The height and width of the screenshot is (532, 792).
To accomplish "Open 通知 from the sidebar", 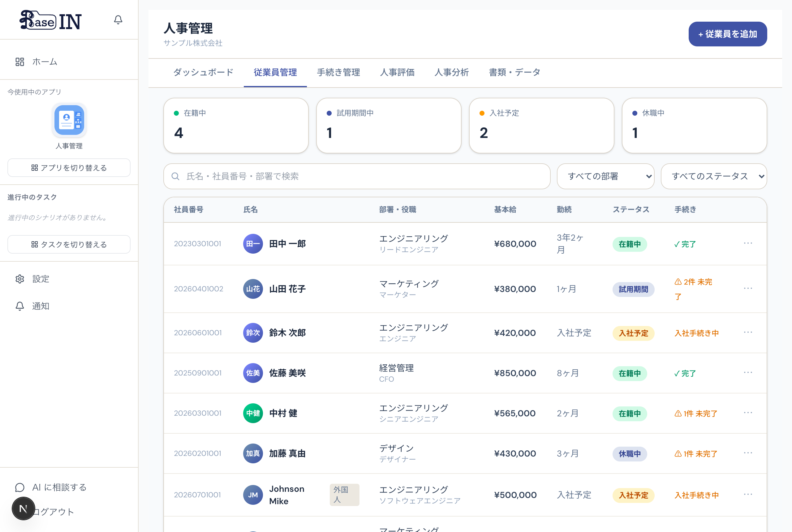I will (x=32, y=306).
